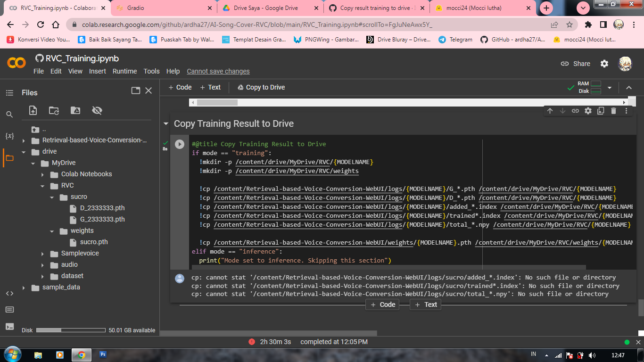Open the cell settings gear

click(587, 110)
